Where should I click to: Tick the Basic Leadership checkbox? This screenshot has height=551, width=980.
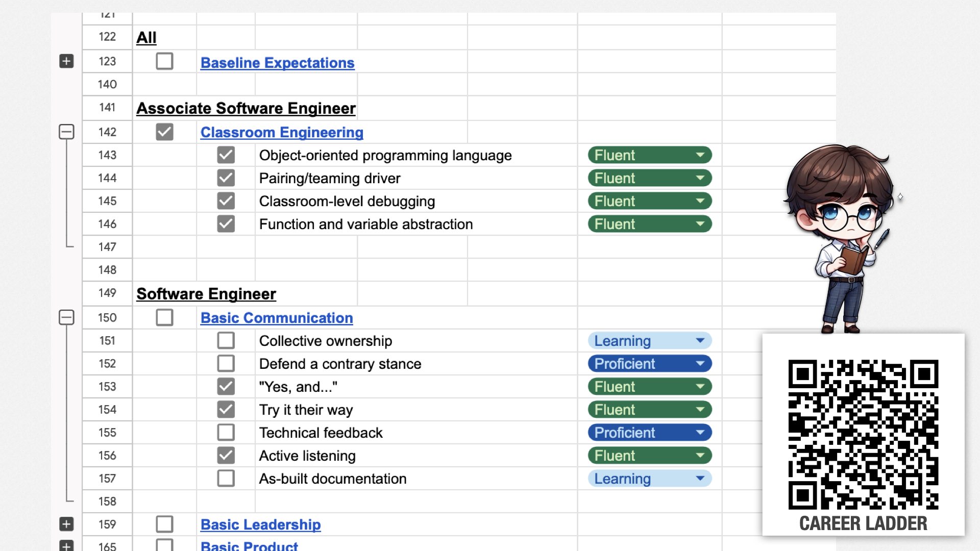coord(164,524)
